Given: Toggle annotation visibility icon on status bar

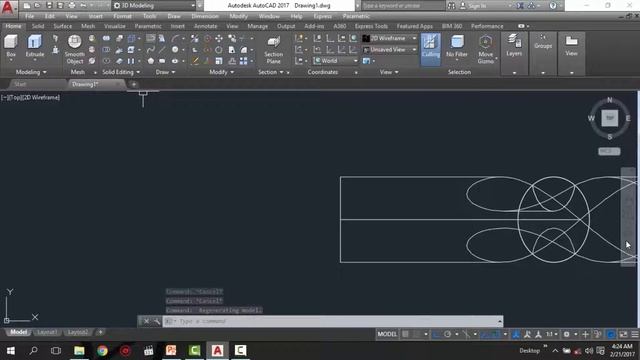Looking at the screenshot, I should point(527,334).
